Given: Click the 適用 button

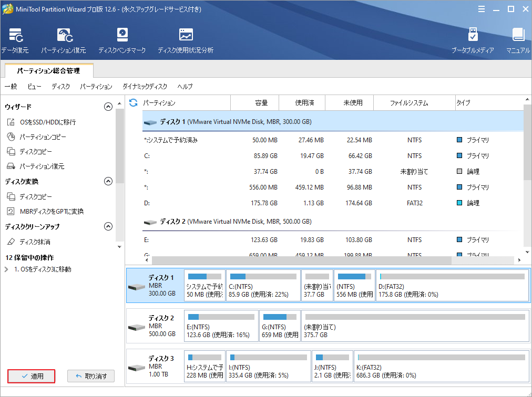Looking at the screenshot, I should tap(31, 377).
